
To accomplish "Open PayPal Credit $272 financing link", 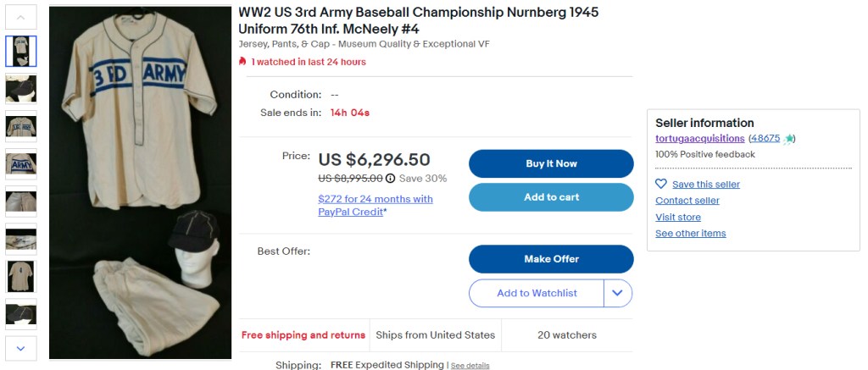I will pos(375,206).
